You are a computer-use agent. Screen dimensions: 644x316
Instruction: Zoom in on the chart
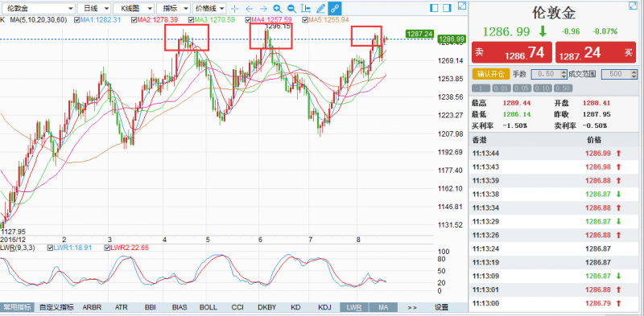(x=278, y=8)
